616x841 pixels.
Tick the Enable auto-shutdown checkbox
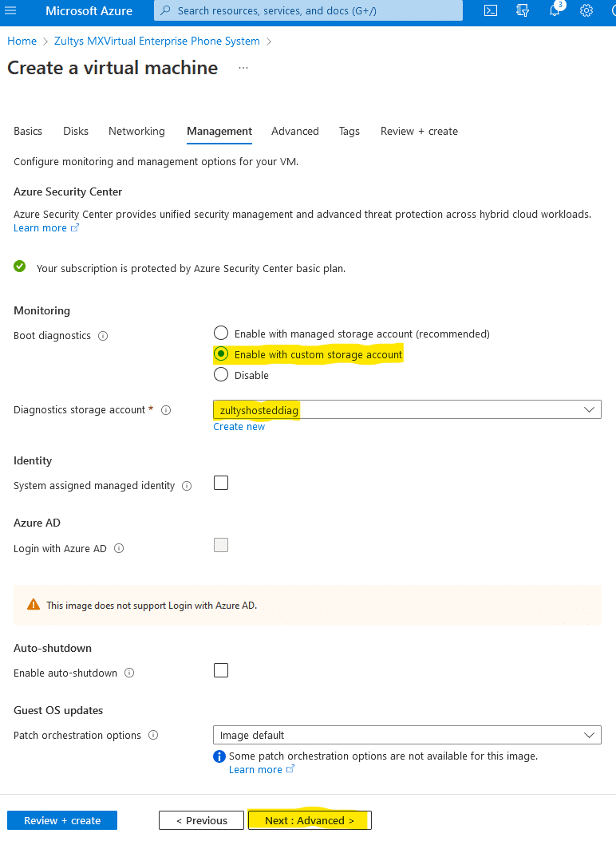pyautogui.click(x=221, y=670)
